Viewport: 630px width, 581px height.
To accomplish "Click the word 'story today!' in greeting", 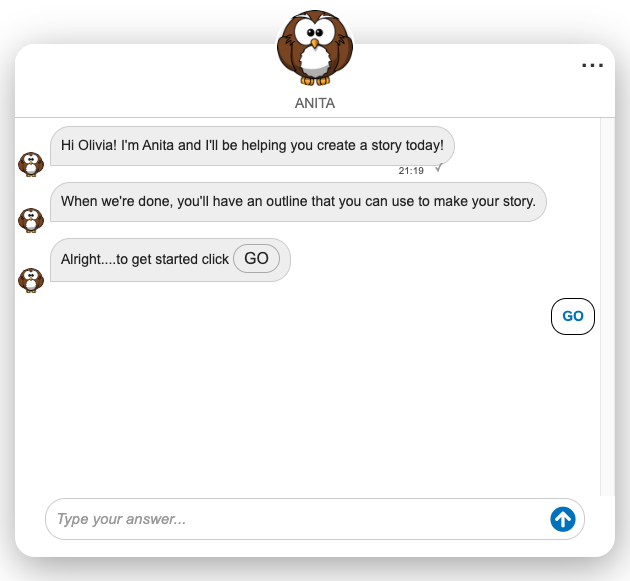I will point(404,145).
